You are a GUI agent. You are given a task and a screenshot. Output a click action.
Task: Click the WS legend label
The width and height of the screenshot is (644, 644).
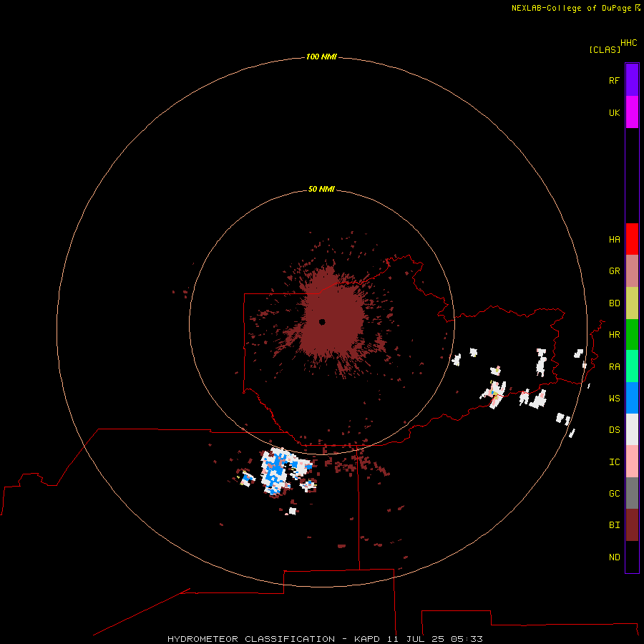[x=615, y=398]
